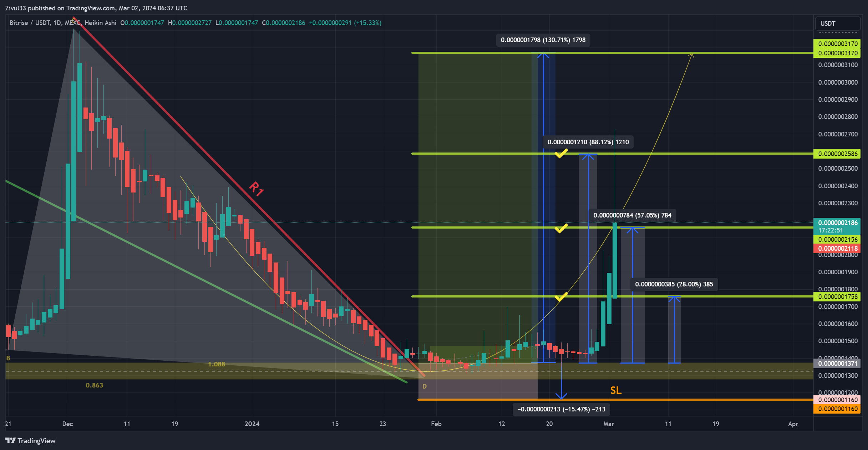Click the TradingView logo at bottom left
The height and width of the screenshot is (450, 868).
coord(30,441)
